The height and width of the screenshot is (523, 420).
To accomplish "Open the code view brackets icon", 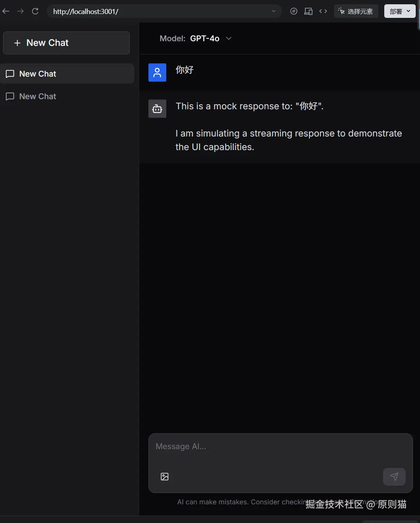I will tap(323, 11).
